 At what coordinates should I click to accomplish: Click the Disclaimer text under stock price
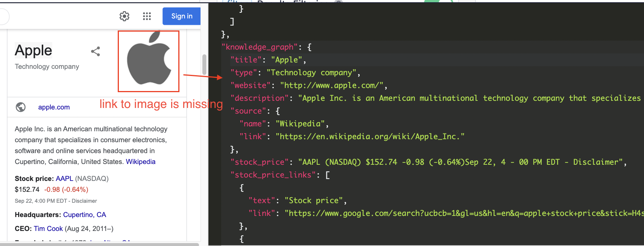(x=84, y=201)
